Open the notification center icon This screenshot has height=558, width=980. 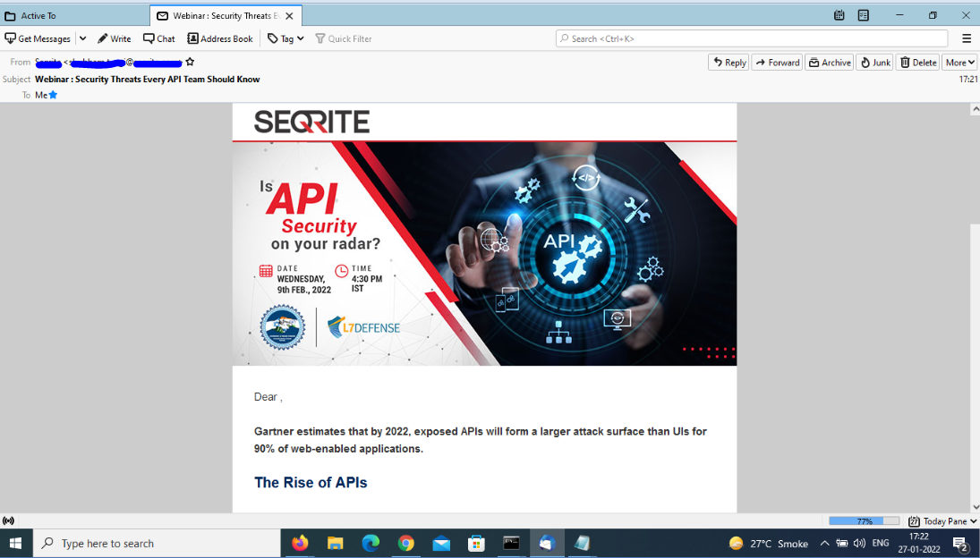pos(960,543)
